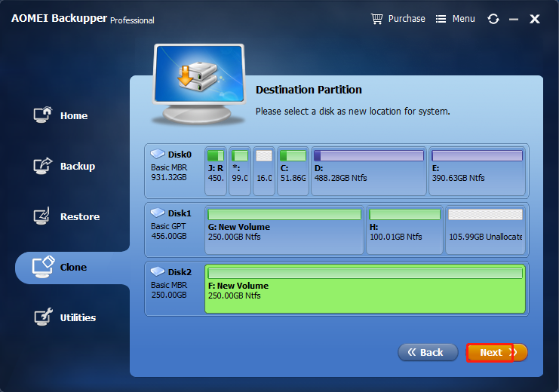Open the Home section icon

pyautogui.click(x=43, y=115)
